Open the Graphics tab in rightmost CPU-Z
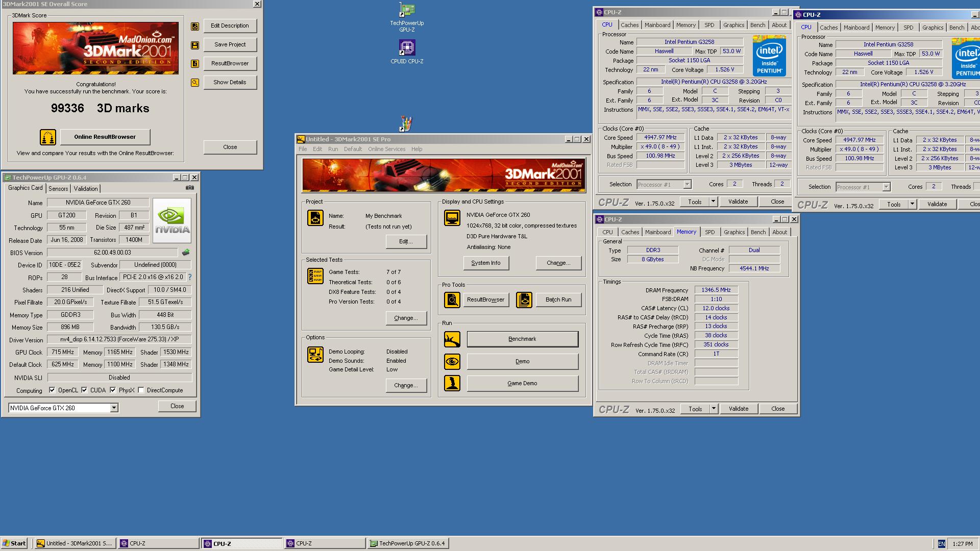980x551 pixels. click(933, 28)
